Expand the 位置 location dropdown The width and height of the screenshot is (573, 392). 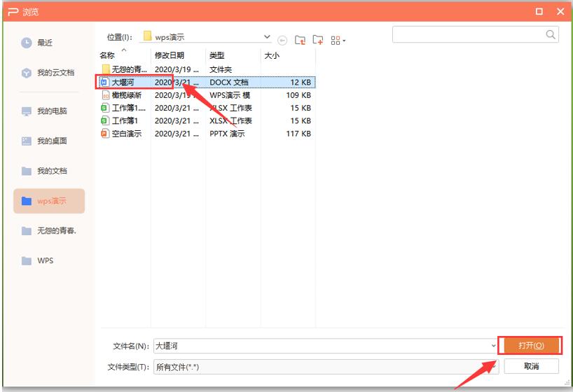tap(267, 37)
